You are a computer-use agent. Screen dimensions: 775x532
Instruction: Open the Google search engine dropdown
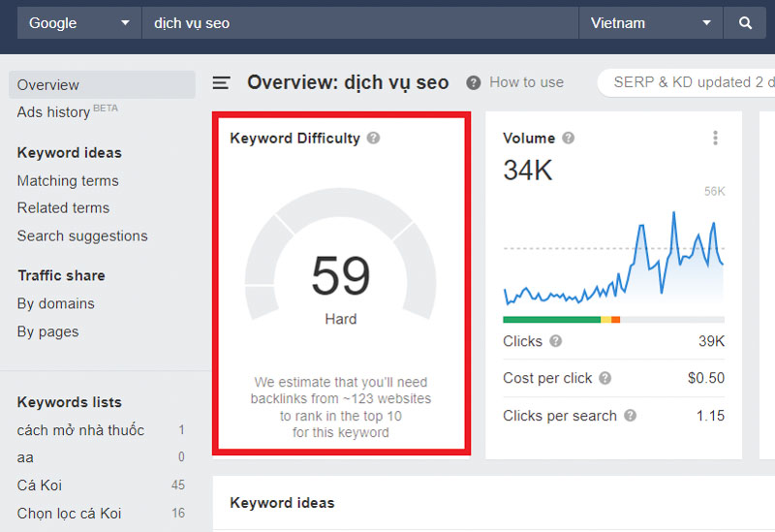click(79, 23)
